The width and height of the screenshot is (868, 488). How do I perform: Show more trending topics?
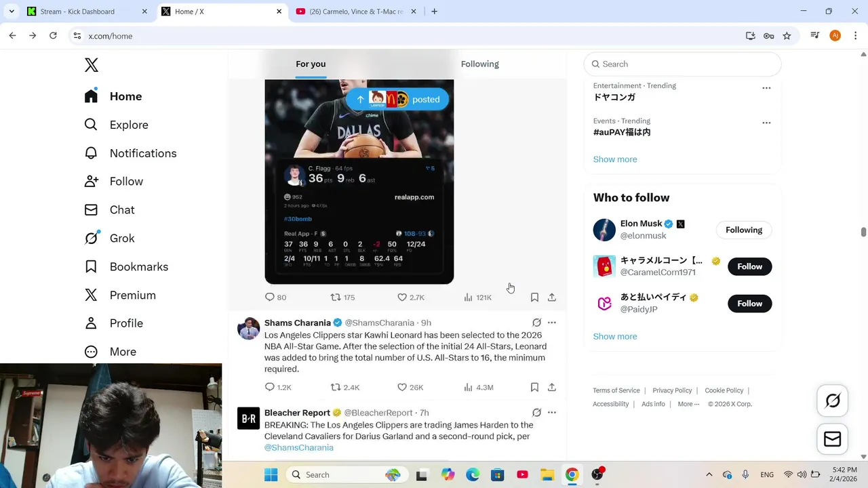click(615, 159)
